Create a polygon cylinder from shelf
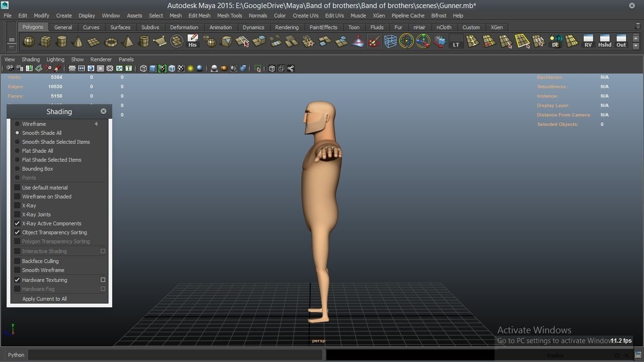 pos(62,41)
